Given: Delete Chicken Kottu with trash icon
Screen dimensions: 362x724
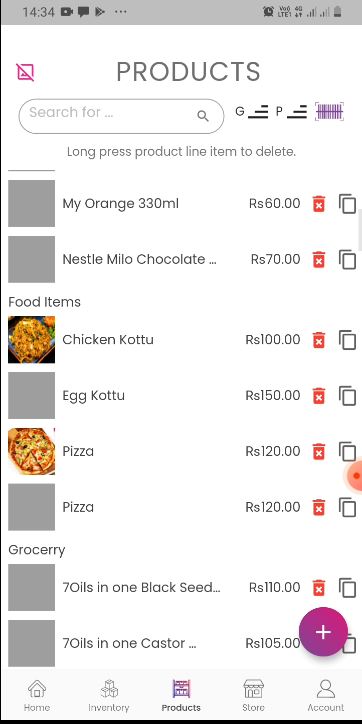Looking at the screenshot, I should 319,340.
